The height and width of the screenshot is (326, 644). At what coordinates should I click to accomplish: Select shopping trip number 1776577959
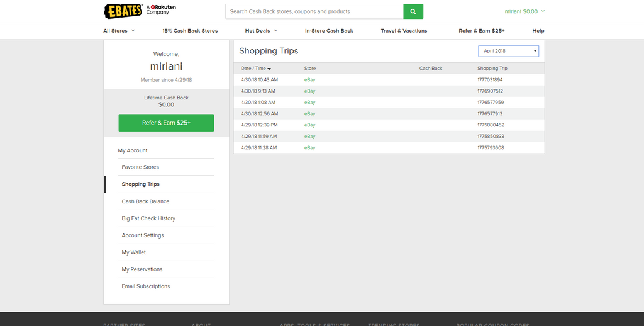(491, 103)
